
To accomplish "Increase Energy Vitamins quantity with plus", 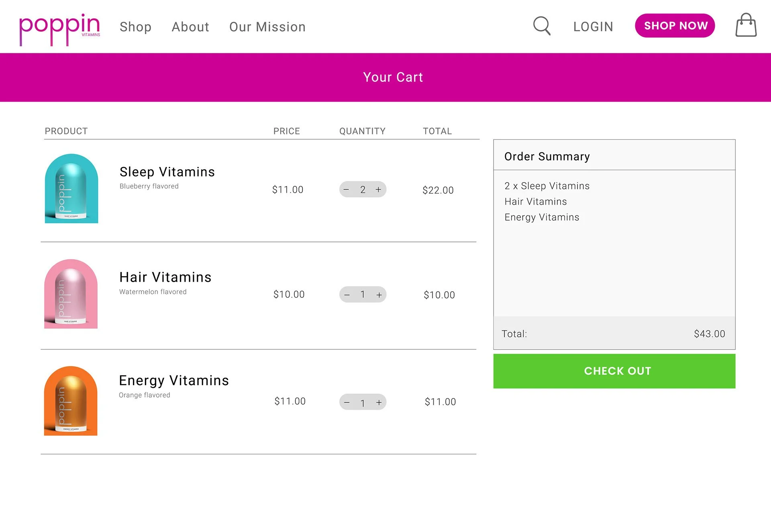I will coord(379,402).
